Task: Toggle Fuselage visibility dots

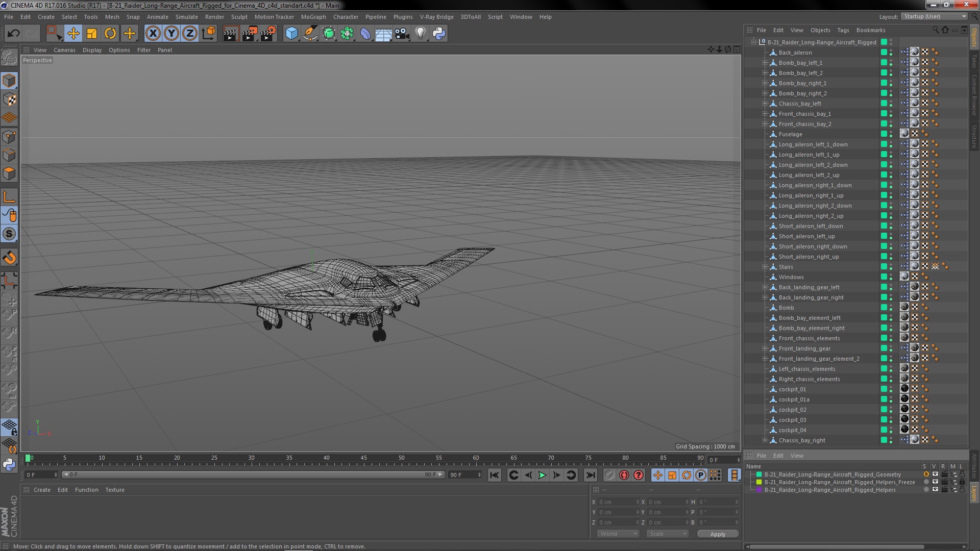Action: point(891,134)
